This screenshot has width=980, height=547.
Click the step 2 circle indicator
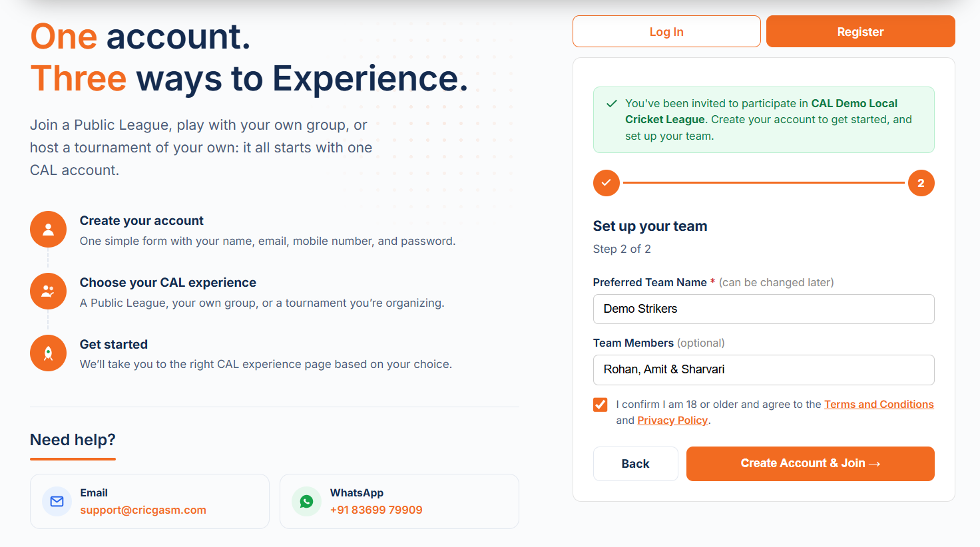click(x=921, y=183)
